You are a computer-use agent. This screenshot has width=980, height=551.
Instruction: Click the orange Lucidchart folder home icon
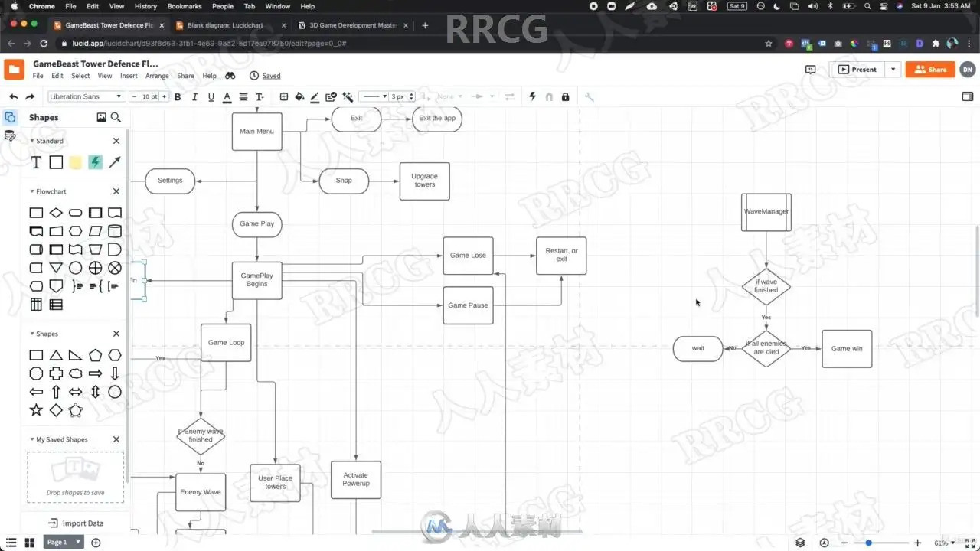[15, 69]
